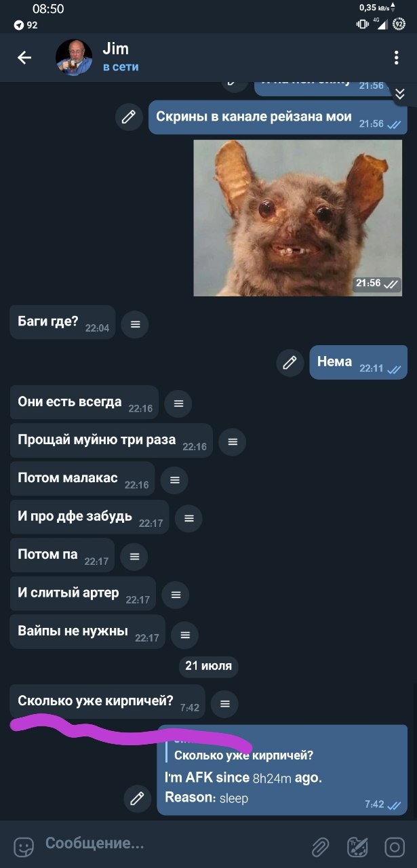Screen dimensions: 417x868
Task: Jump to bottom with double-chevron button
Action: [x=399, y=94]
